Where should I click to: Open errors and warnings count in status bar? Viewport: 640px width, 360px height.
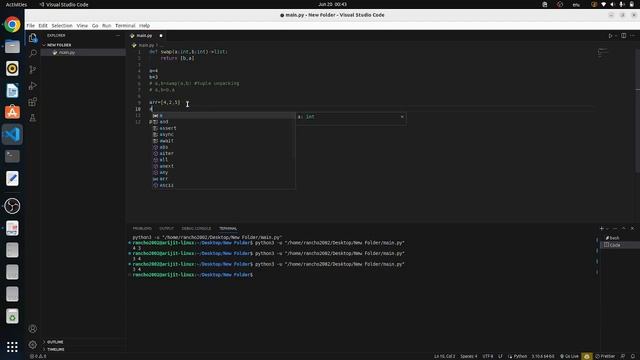38,356
